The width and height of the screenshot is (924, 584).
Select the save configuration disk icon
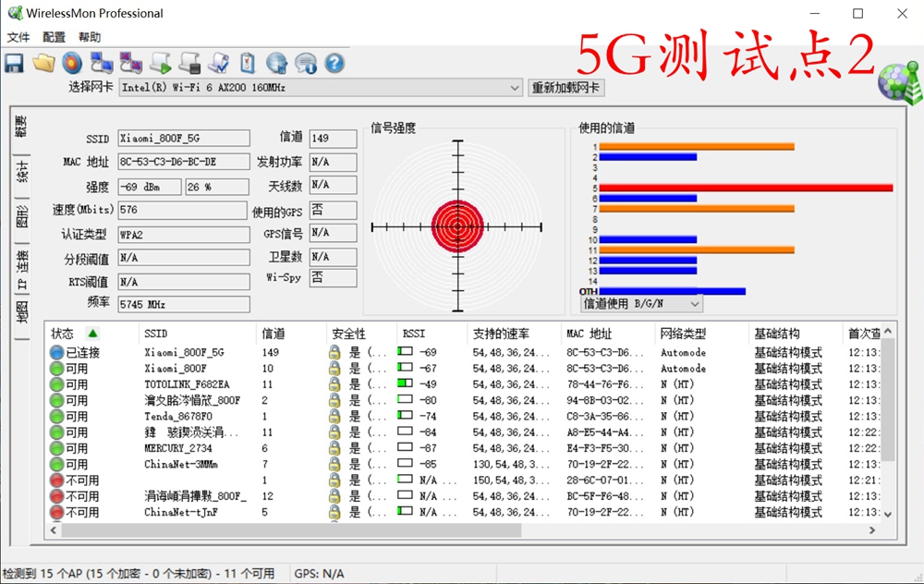point(16,63)
